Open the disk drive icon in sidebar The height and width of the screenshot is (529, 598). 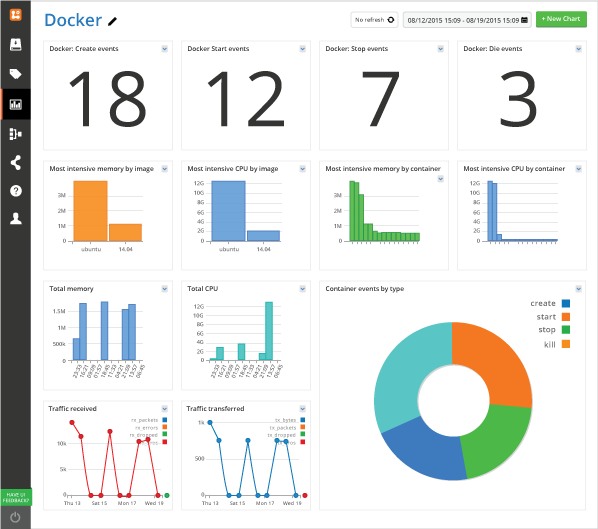(x=16, y=45)
